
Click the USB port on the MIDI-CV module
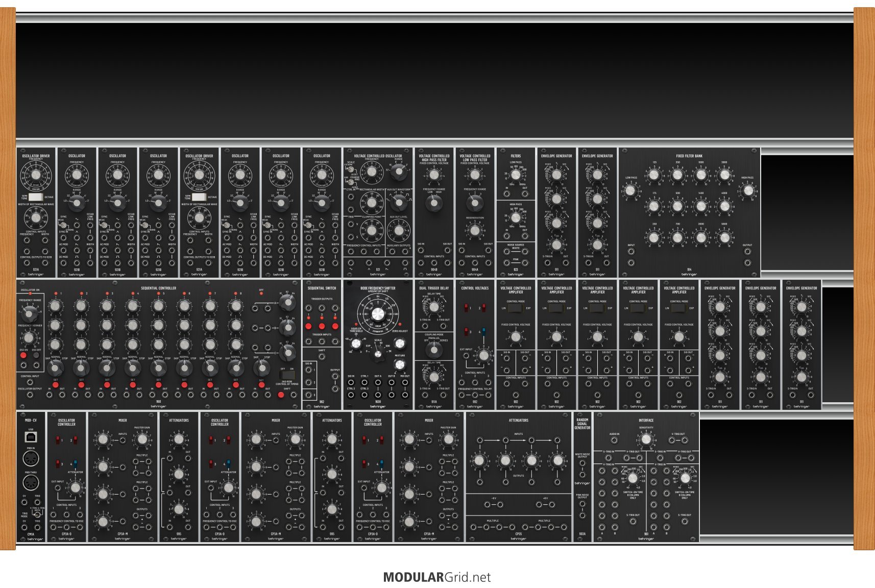[31, 437]
